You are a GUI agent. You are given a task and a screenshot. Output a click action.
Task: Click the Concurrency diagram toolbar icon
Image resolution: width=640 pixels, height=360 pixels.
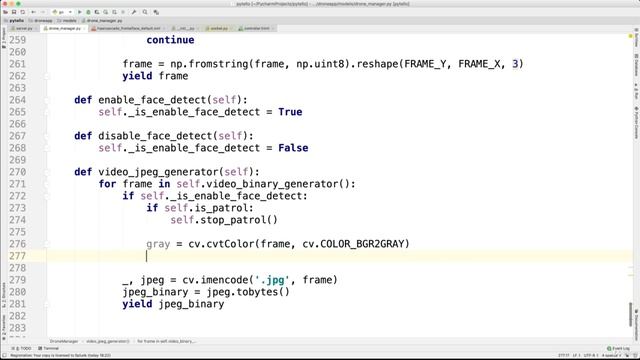(x=114, y=12)
